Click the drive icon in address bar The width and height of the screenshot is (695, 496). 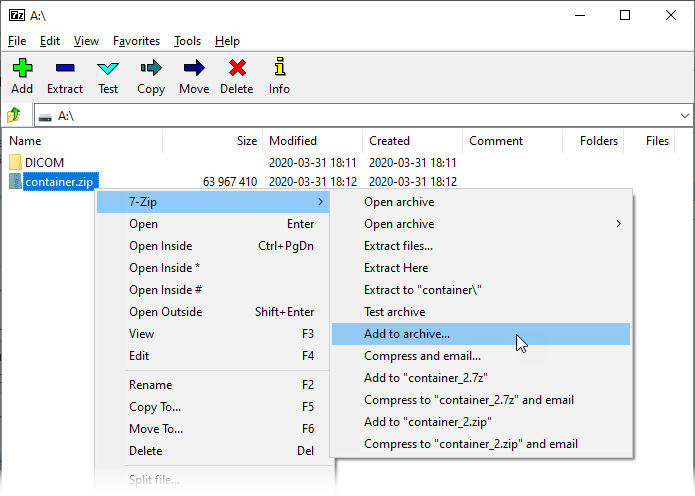coord(45,117)
